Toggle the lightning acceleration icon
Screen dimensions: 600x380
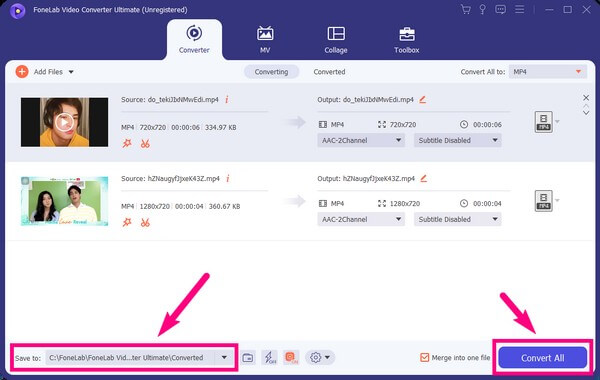(x=270, y=358)
